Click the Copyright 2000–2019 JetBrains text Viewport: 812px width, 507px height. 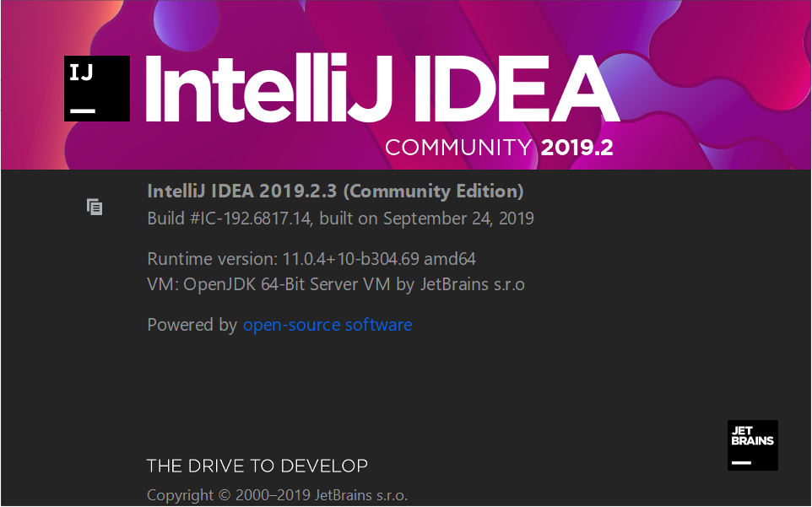pyautogui.click(x=277, y=495)
